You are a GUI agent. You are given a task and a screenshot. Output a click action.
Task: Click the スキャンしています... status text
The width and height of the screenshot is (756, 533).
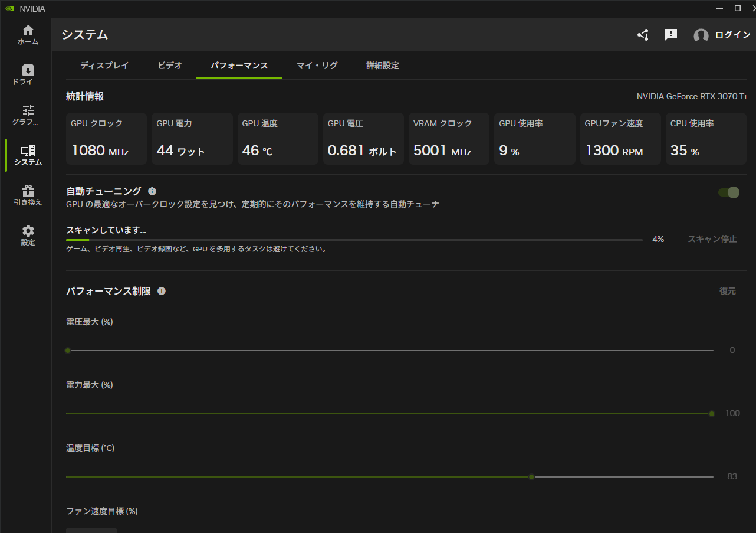pos(106,230)
